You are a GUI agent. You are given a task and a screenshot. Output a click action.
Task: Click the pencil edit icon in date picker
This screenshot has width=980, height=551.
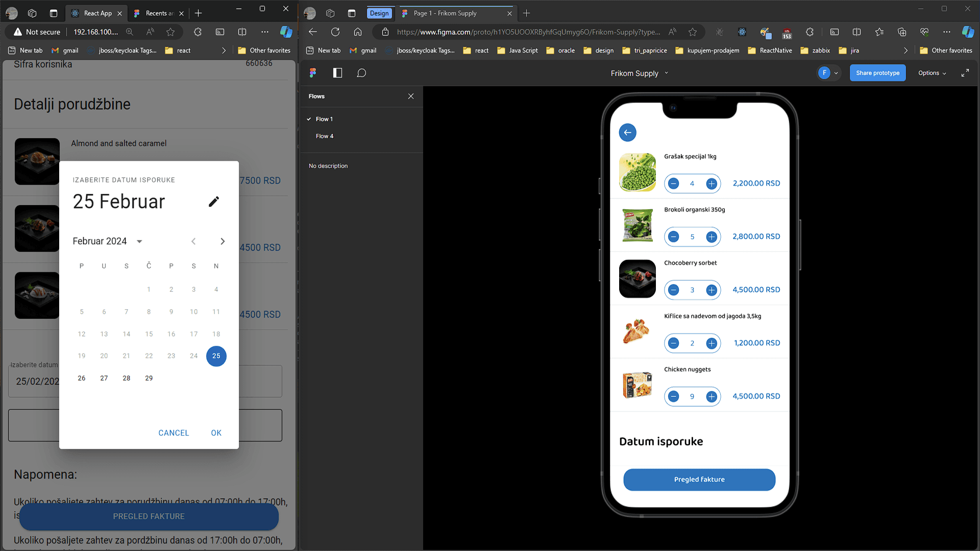click(214, 202)
